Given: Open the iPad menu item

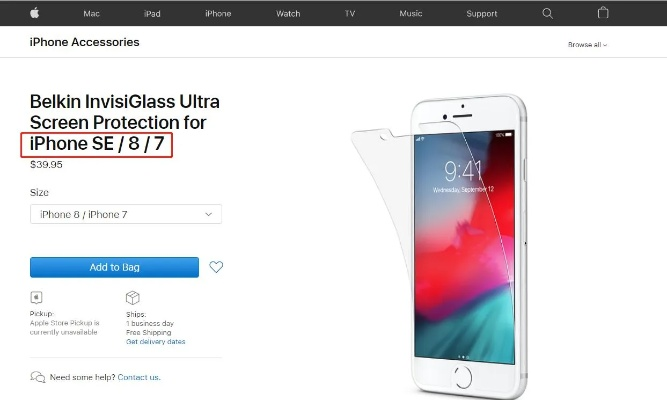Looking at the screenshot, I should pyautogui.click(x=152, y=14).
